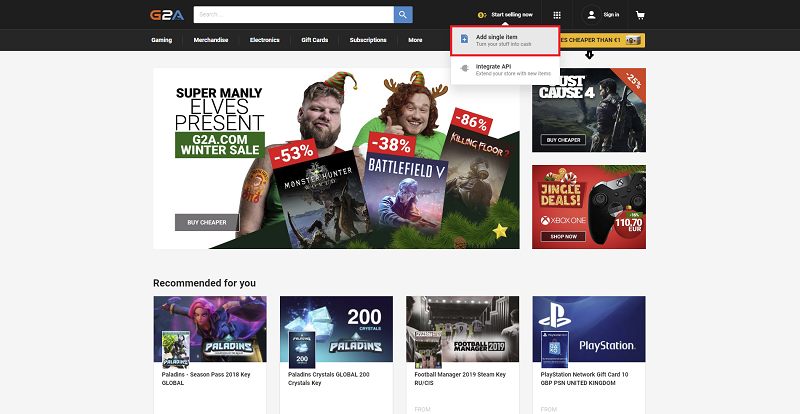Click Shop Now on Jingle Deals banner
800x414 pixels.
tap(560, 237)
